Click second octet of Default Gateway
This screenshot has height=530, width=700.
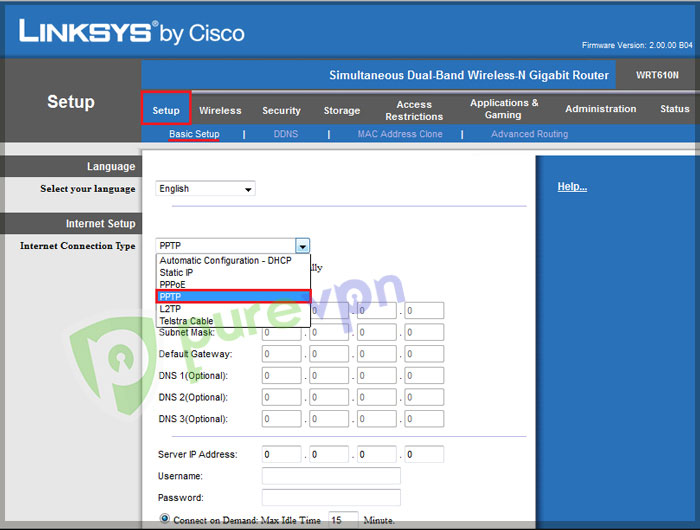[x=329, y=354]
